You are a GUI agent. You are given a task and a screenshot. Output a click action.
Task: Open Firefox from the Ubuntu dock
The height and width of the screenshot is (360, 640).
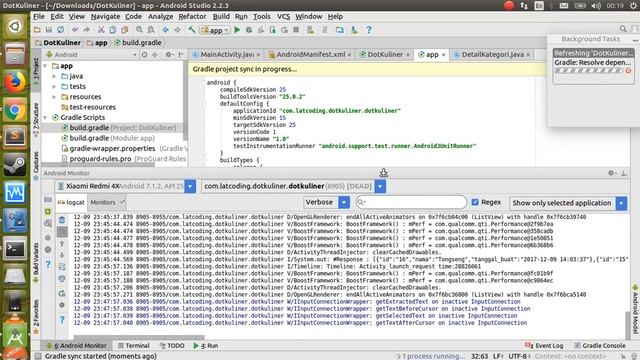point(15,82)
